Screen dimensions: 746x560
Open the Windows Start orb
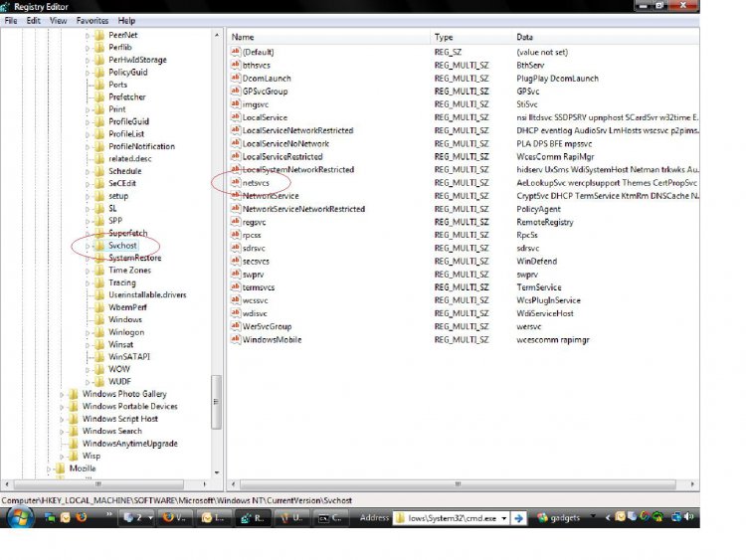coord(20,517)
